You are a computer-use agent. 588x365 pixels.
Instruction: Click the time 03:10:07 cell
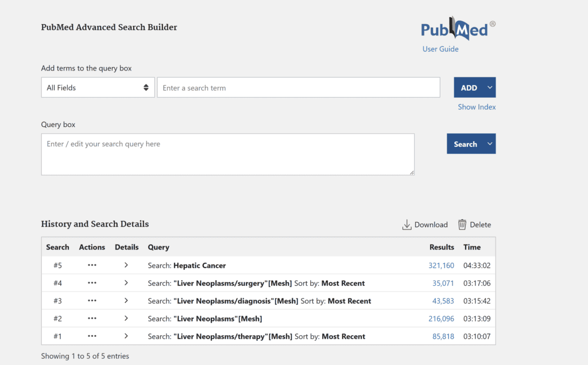[477, 336]
